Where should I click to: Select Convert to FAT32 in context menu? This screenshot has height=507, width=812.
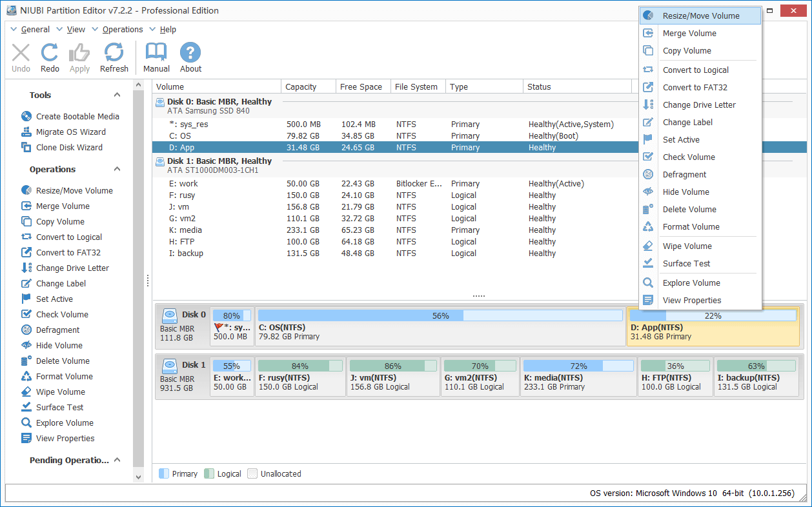click(695, 87)
